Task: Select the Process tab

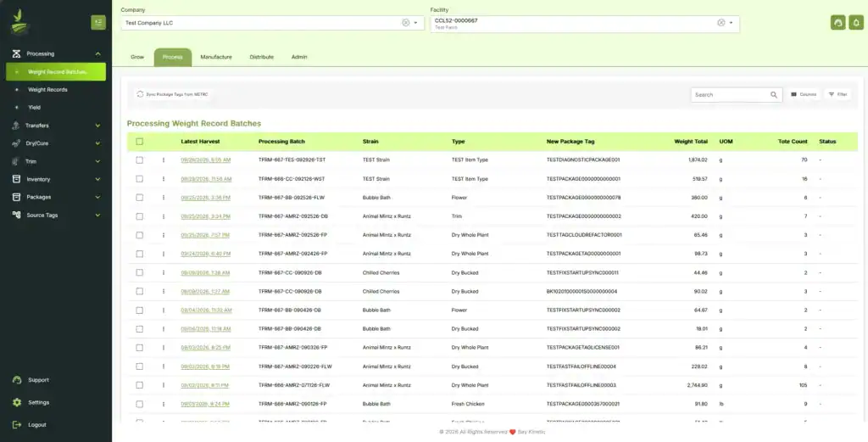Action: pyautogui.click(x=173, y=57)
